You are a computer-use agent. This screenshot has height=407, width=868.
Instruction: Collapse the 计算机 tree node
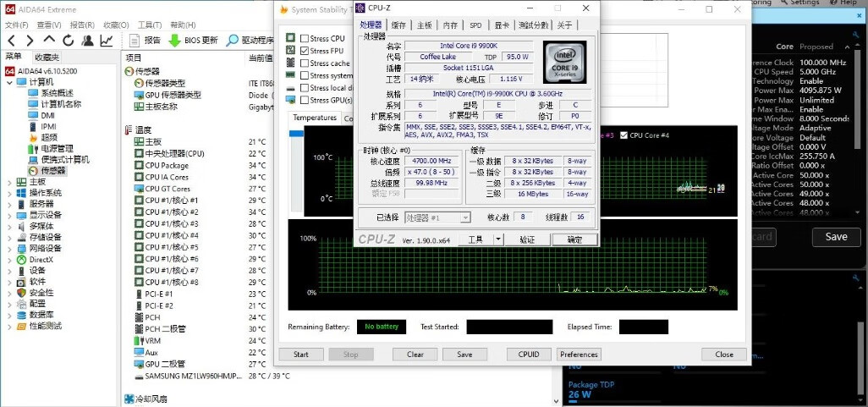(x=9, y=82)
